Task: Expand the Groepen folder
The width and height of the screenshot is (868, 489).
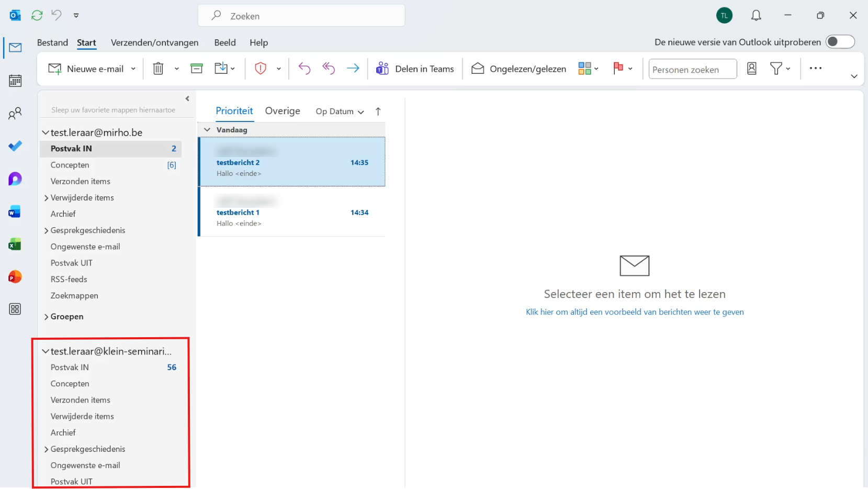Action: pyautogui.click(x=47, y=317)
